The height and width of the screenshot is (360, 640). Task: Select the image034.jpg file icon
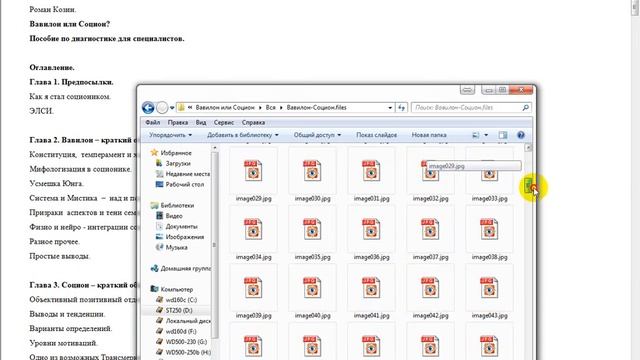tap(253, 229)
